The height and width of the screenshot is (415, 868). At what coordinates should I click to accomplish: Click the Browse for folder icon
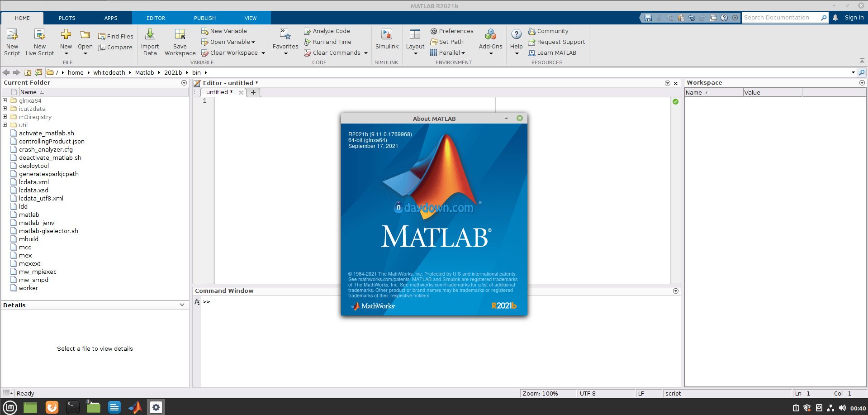coord(38,72)
